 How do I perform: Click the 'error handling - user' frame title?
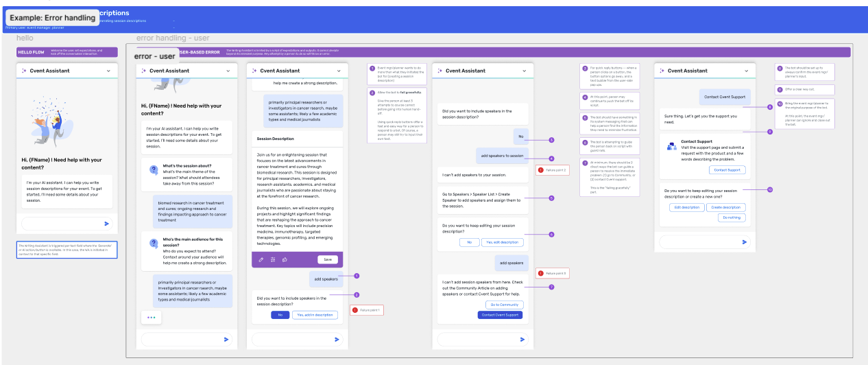click(x=173, y=38)
